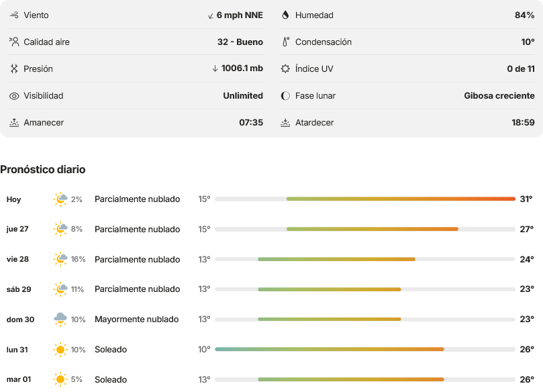
Task: Open the vie 28 daily forecast
Action: [x=270, y=259]
